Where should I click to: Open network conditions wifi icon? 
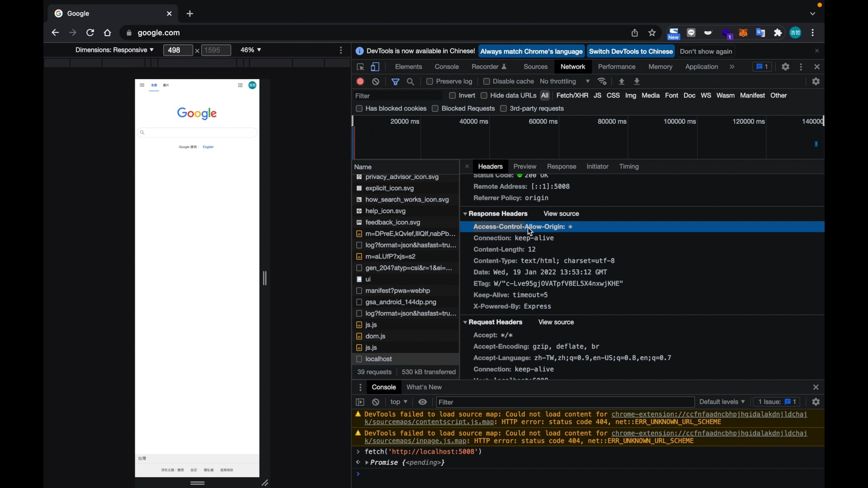[x=602, y=82]
